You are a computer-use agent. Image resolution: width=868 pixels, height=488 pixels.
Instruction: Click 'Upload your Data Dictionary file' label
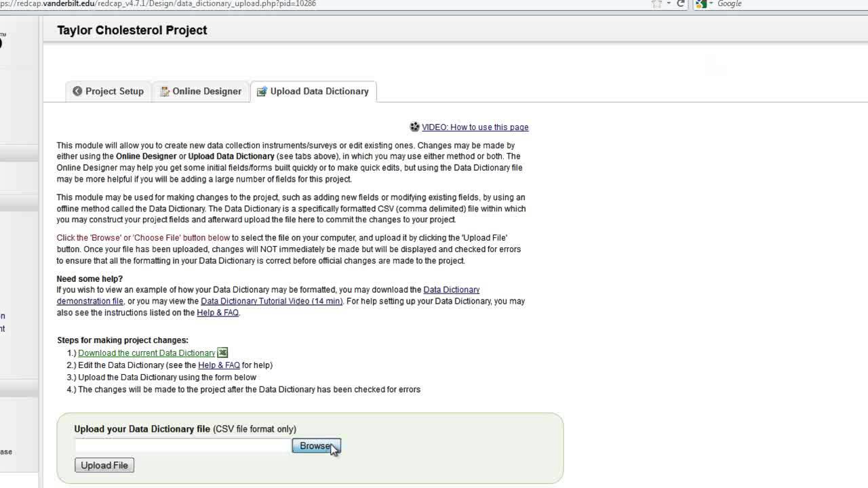coord(142,429)
